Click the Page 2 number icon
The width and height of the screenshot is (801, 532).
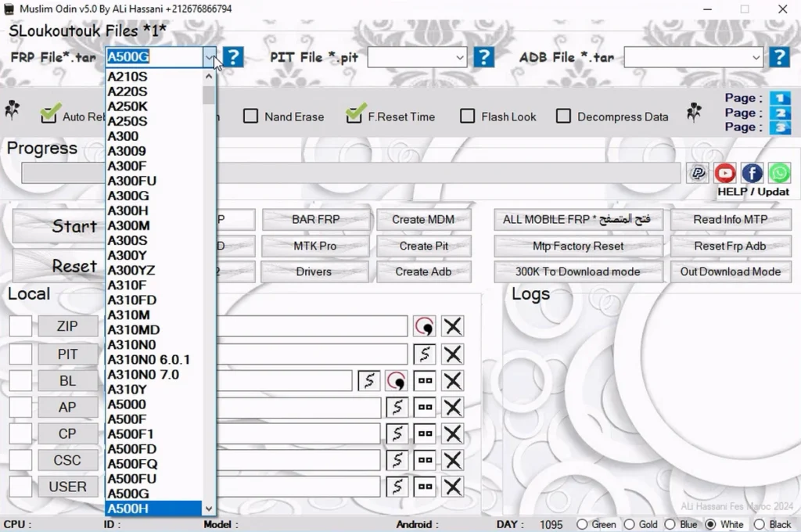tap(780, 113)
